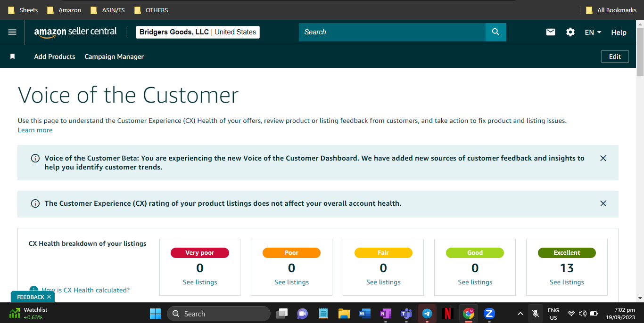
Task: Open the hamburger navigation menu
Action: coord(12,32)
